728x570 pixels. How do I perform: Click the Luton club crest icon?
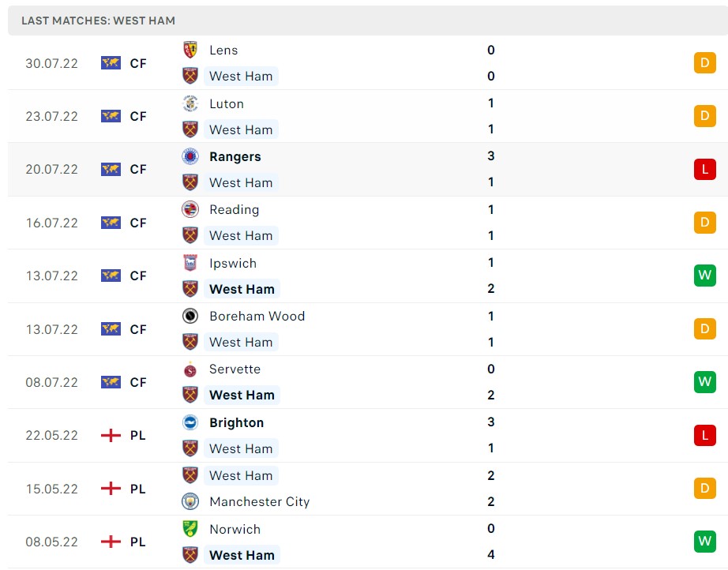click(190, 103)
